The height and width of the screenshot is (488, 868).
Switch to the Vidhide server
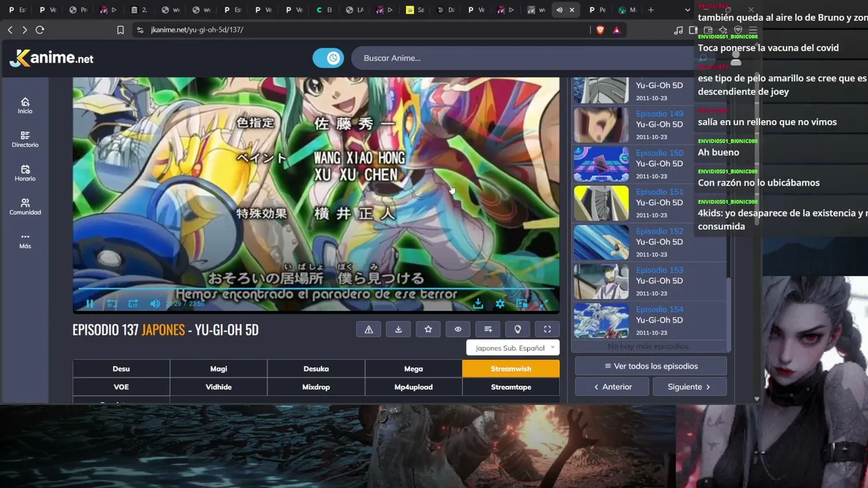tap(218, 387)
